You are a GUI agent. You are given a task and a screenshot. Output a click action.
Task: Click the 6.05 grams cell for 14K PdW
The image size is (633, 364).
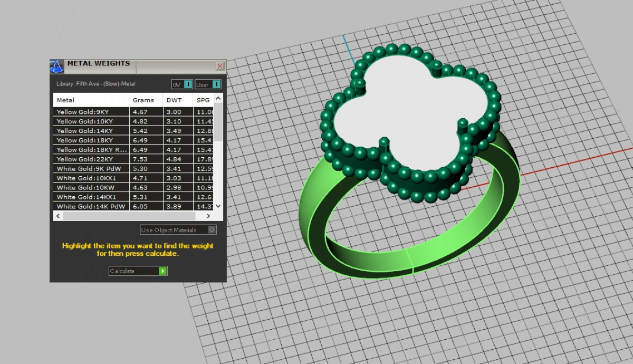pos(146,207)
